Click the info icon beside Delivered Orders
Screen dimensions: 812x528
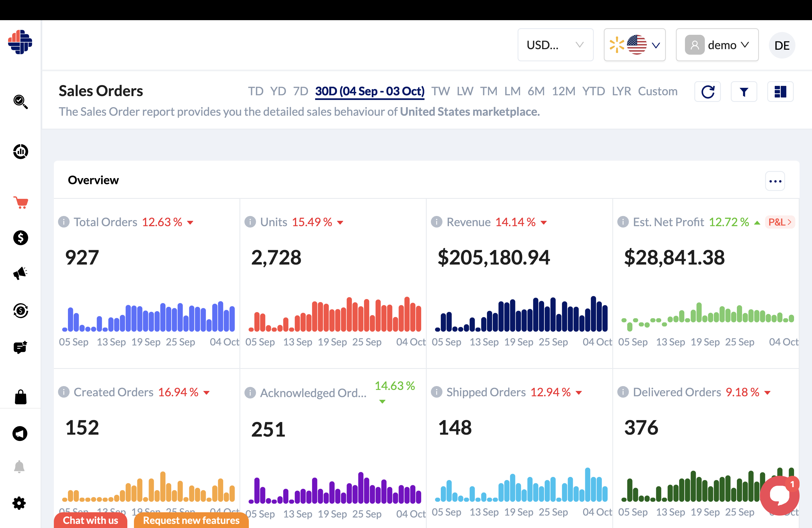[x=623, y=392]
